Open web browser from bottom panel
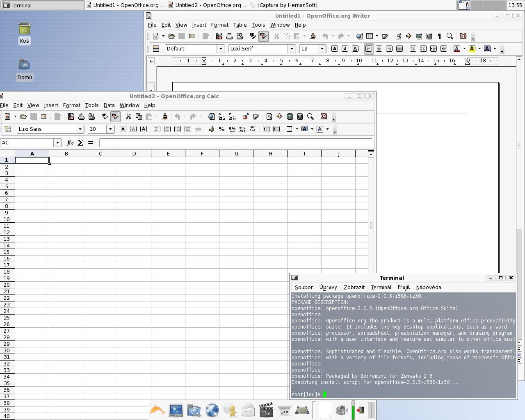 click(212, 410)
